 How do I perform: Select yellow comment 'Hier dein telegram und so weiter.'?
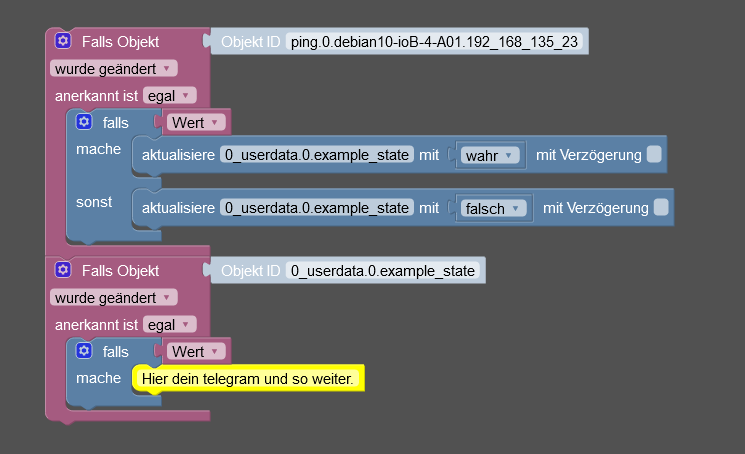[x=248, y=378]
